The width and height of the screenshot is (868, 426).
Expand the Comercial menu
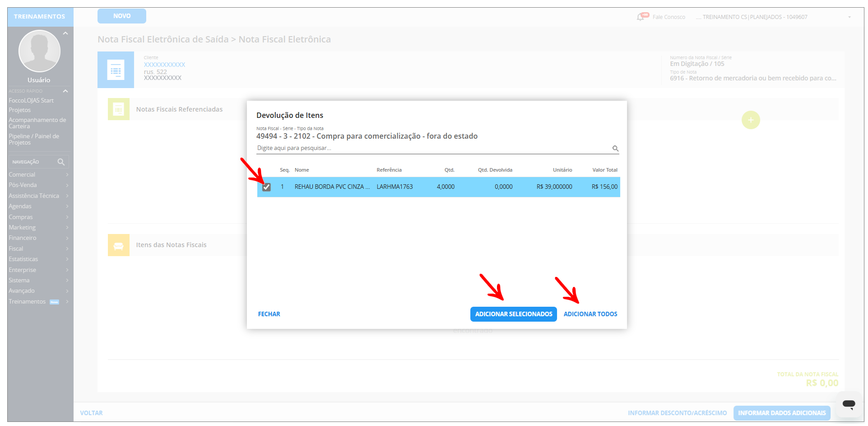pyautogui.click(x=39, y=175)
